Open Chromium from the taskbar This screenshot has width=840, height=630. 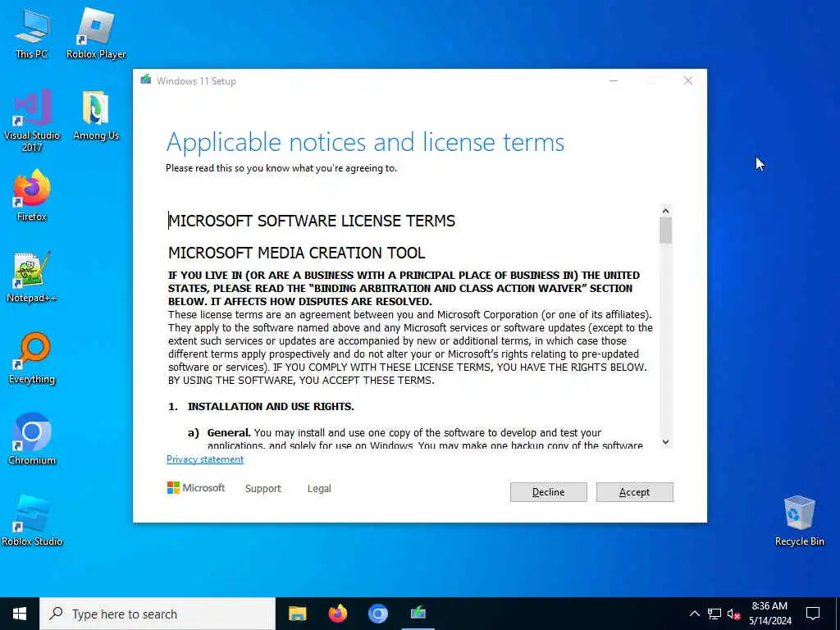coord(377,614)
